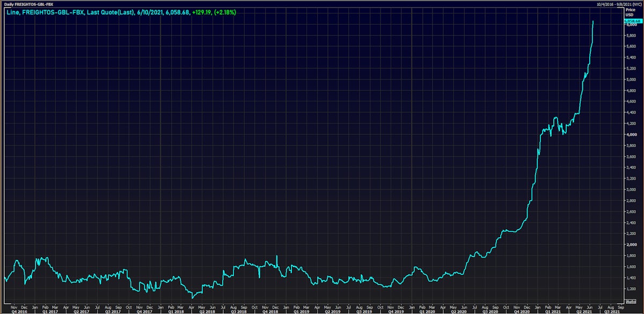Click the Q2 2018 time axis label
644x314 pixels.
coord(207,311)
